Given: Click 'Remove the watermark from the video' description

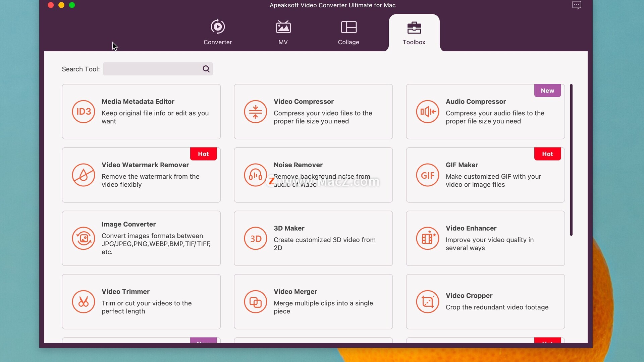Looking at the screenshot, I should [150, 181].
